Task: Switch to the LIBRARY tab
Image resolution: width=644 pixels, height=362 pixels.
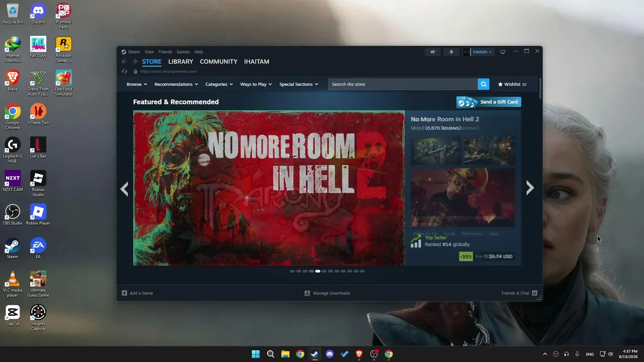Action: [x=181, y=61]
